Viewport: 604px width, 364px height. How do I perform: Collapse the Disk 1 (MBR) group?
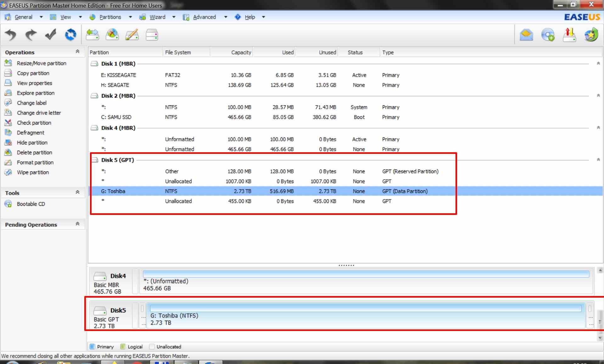tap(598, 64)
